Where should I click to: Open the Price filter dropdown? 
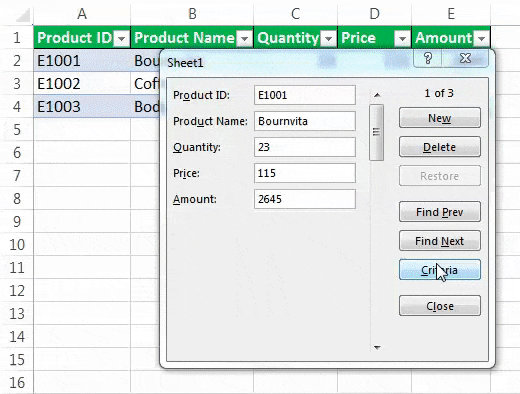tap(402, 39)
